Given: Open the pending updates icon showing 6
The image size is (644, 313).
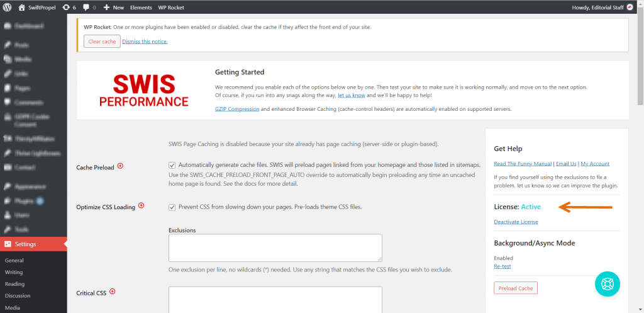Looking at the screenshot, I should [x=66, y=8].
